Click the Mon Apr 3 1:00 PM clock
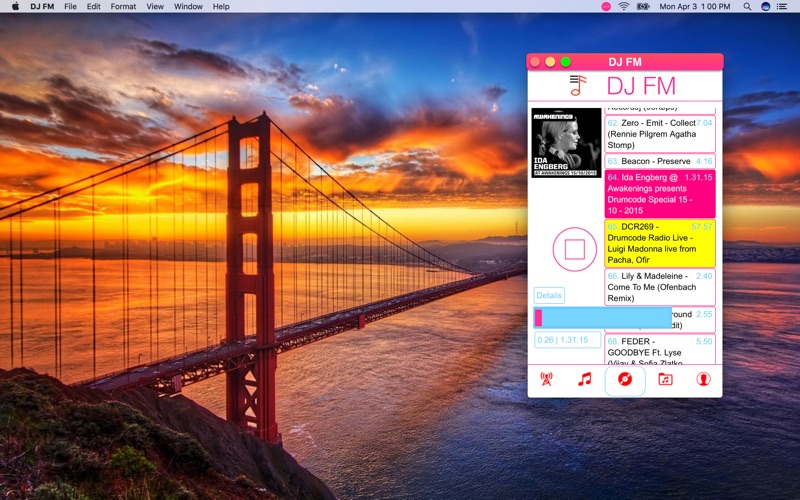Screen dimensions: 800x500 [x=695, y=7]
